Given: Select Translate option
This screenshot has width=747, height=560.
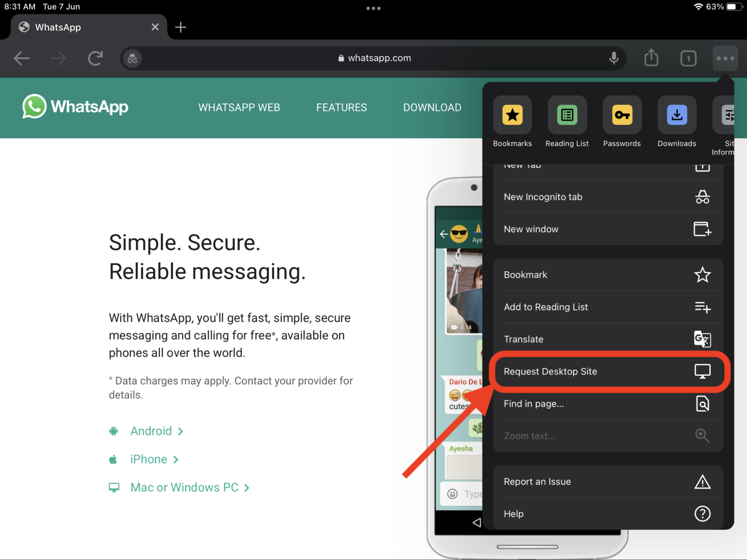Looking at the screenshot, I should 608,339.
